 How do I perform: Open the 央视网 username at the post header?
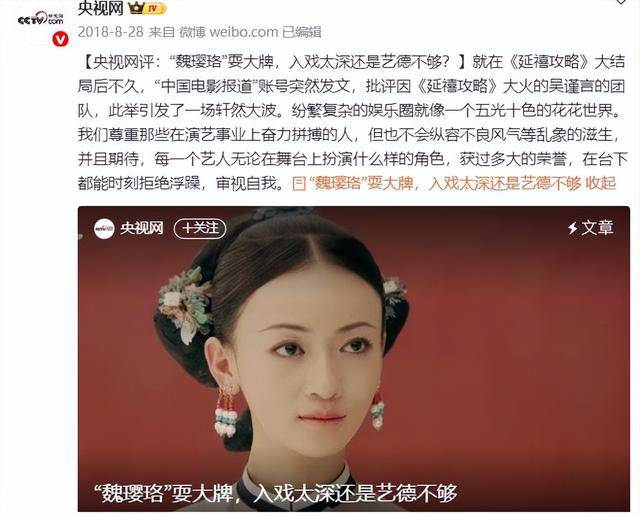pos(100,8)
